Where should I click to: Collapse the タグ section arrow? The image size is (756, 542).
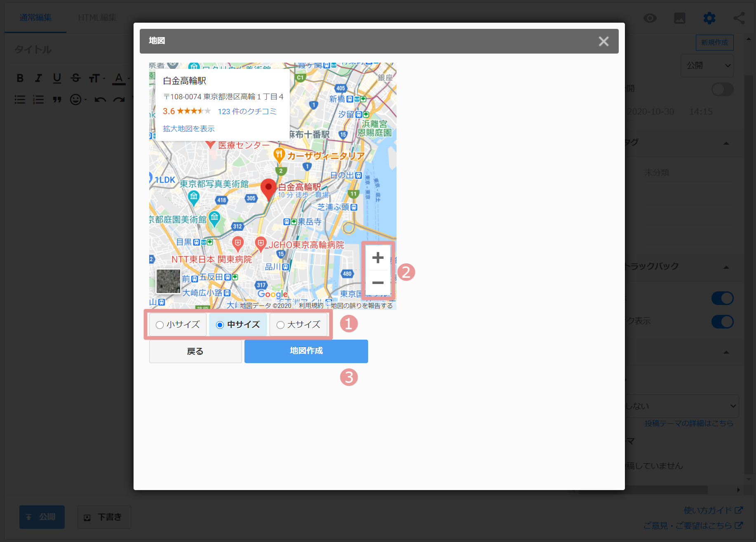(726, 143)
